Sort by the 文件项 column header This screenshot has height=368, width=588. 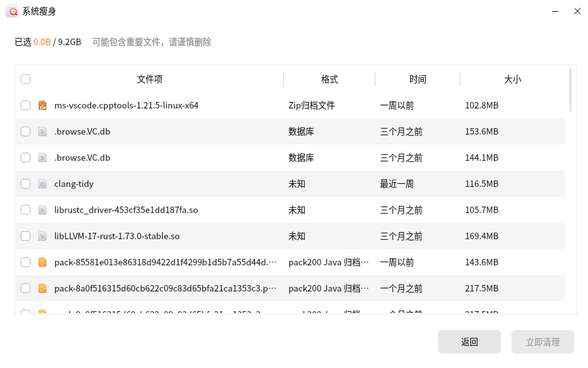point(150,79)
